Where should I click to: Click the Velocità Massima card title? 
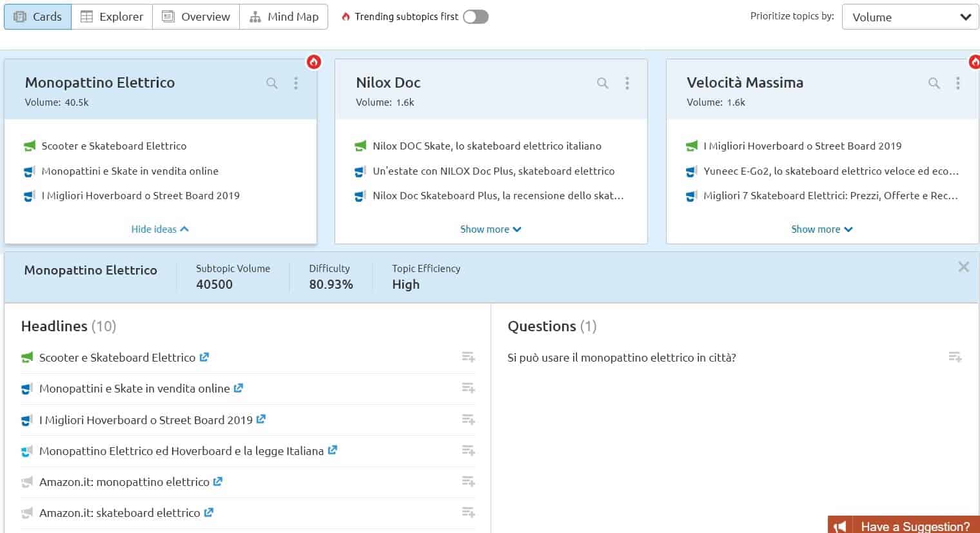point(745,82)
